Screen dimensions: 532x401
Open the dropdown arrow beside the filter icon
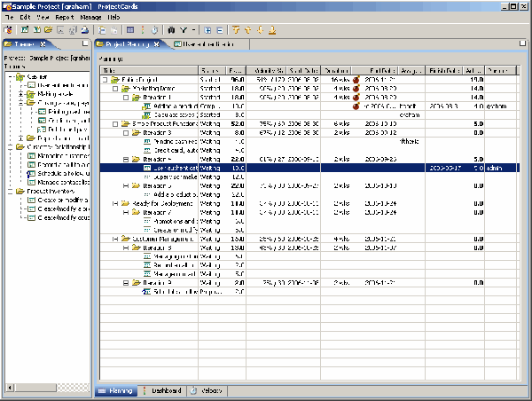coord(192,29)
